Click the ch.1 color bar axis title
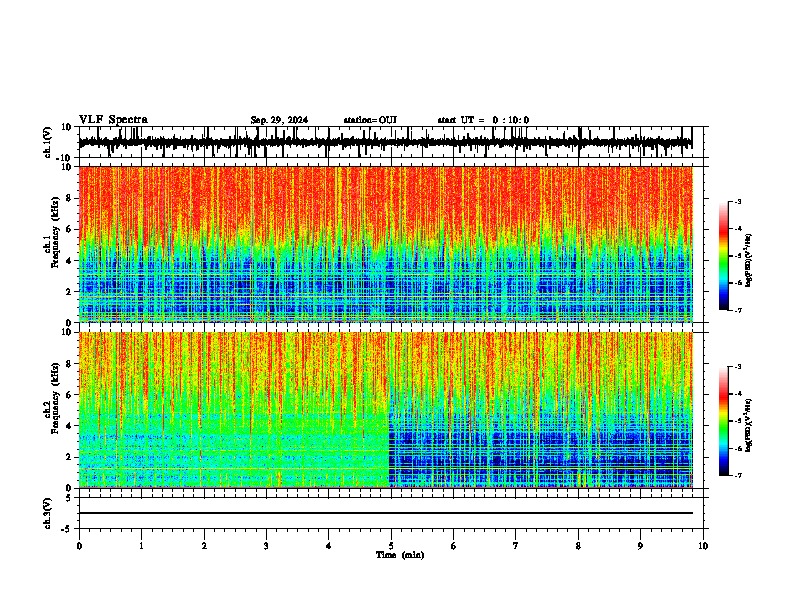The width and height of the screenshot is (792, 612). pyautogui.click(x=748, y=260)
